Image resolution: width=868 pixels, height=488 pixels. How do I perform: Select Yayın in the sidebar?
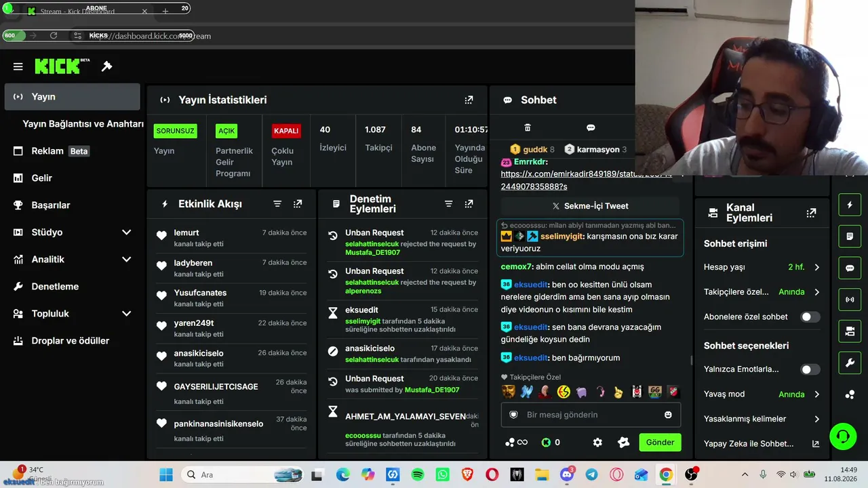pos(72,97)
